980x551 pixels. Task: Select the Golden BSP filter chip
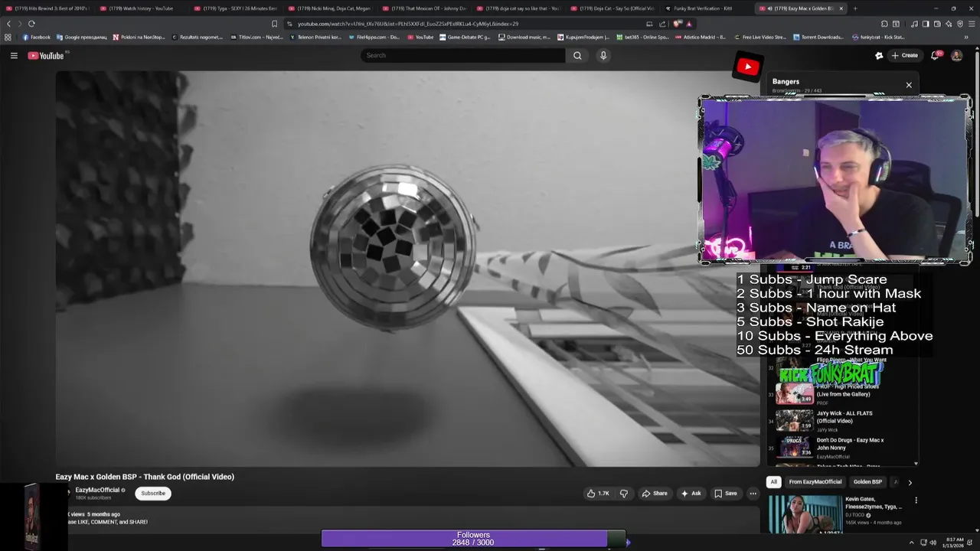pos(867,482)
